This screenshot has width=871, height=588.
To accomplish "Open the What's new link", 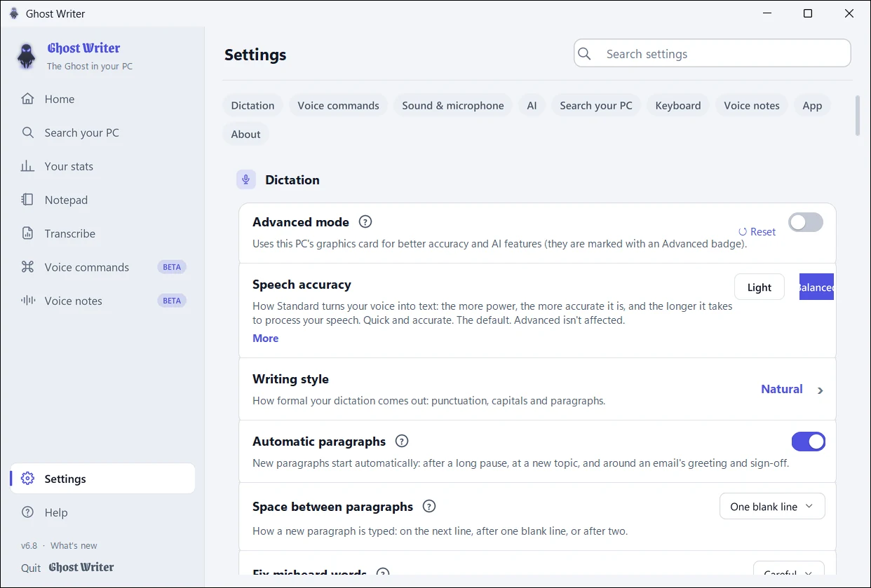I will [74, 545].
